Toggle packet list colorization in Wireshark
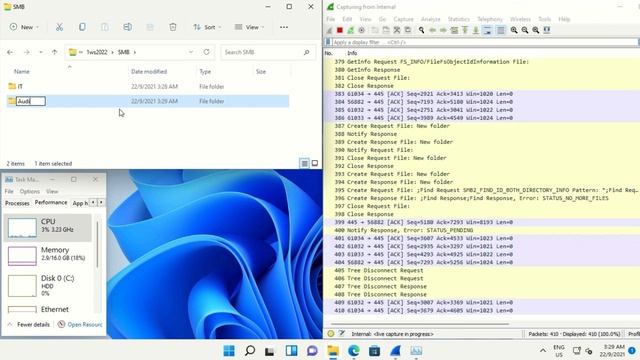This screenshot has height=360, width=640. 501,30
